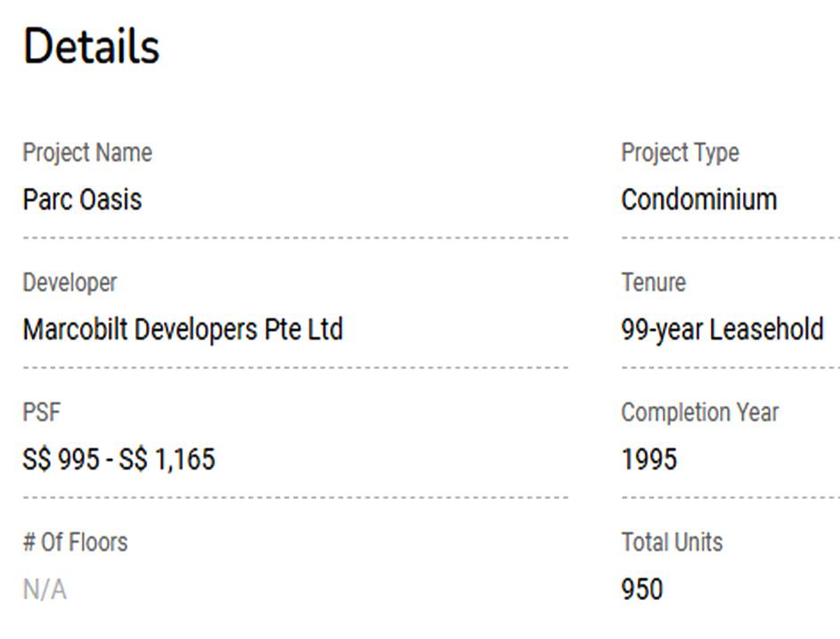Click the dashed divider below Parc Oasis
Image resolution: width=840 pixels, height=639 pixels.
point(295,238)
